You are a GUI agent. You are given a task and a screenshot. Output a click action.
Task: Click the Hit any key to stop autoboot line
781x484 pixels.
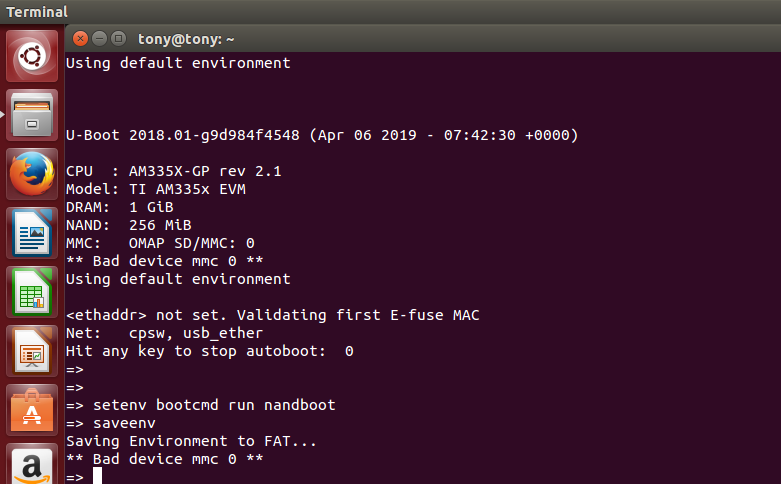point(209,351)
